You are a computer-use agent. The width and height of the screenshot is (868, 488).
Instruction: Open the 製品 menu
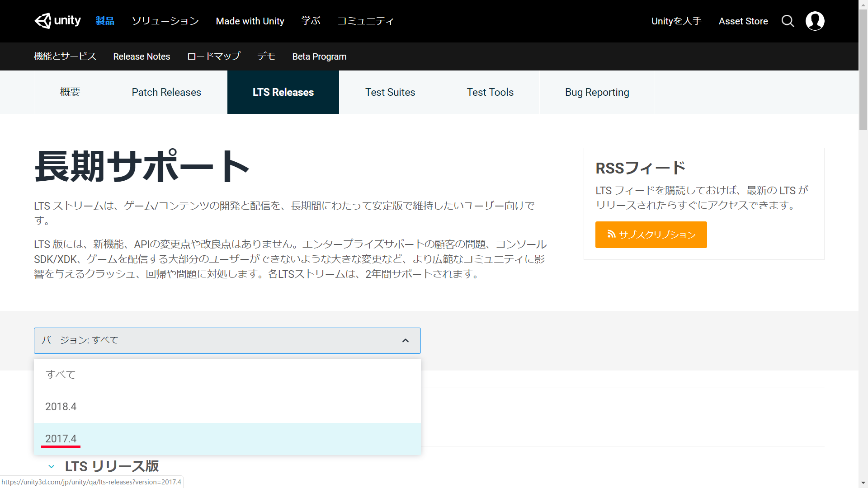pyautogui.click(x=105, y=21)
